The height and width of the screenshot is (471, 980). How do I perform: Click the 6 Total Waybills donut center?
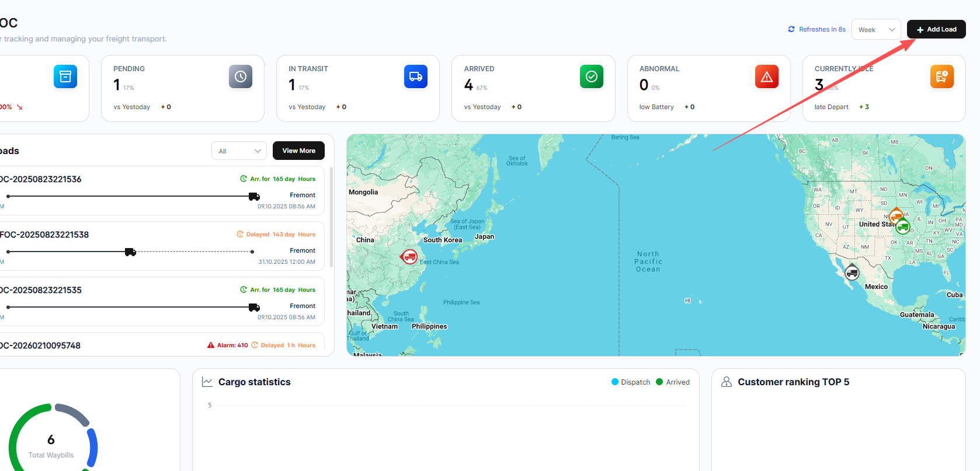[x=51, y=445]
